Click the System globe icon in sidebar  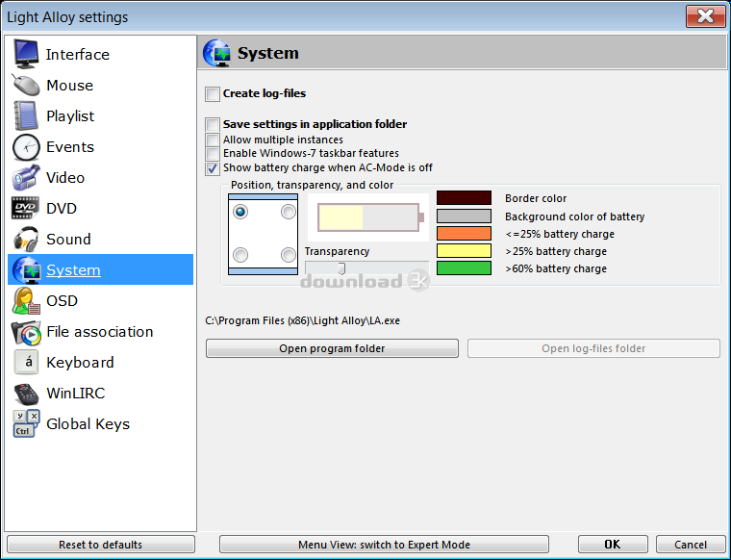(26, 270)
